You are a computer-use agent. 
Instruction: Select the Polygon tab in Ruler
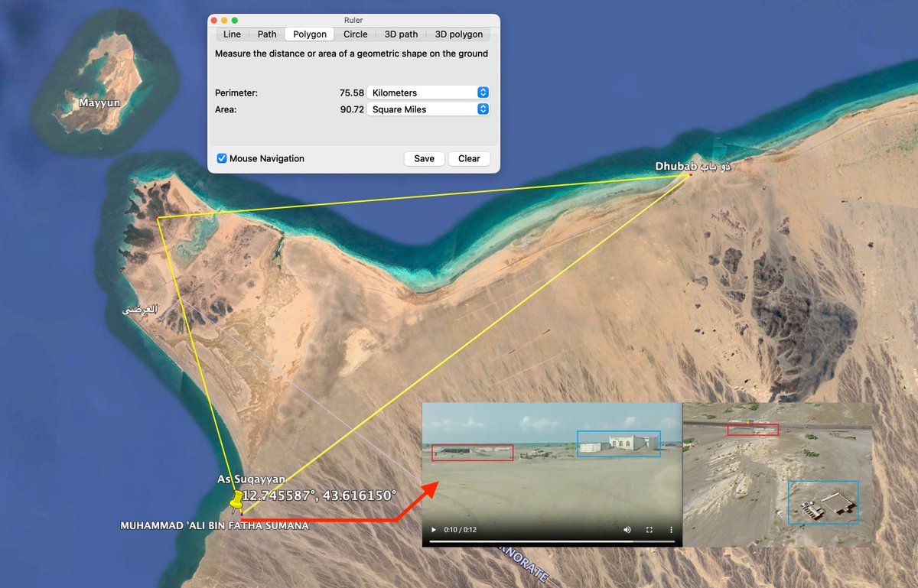pyautogui.click(x=310, y=34)
